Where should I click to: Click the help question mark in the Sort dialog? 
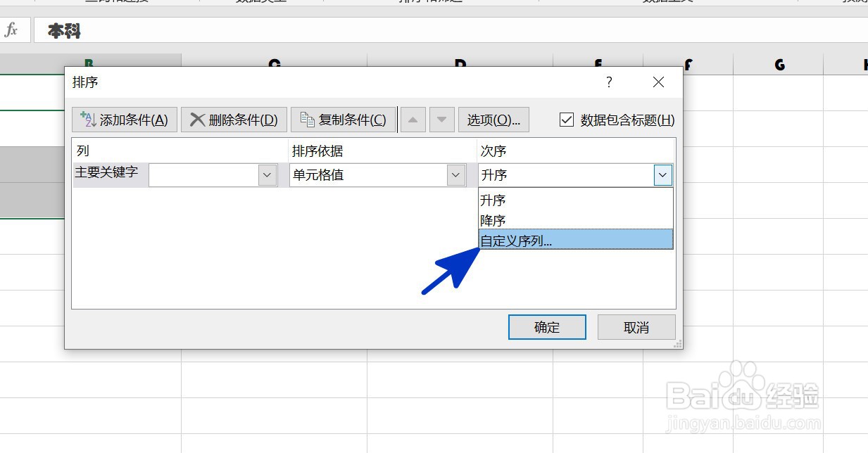pyautogui.click(x=608, y=82)
